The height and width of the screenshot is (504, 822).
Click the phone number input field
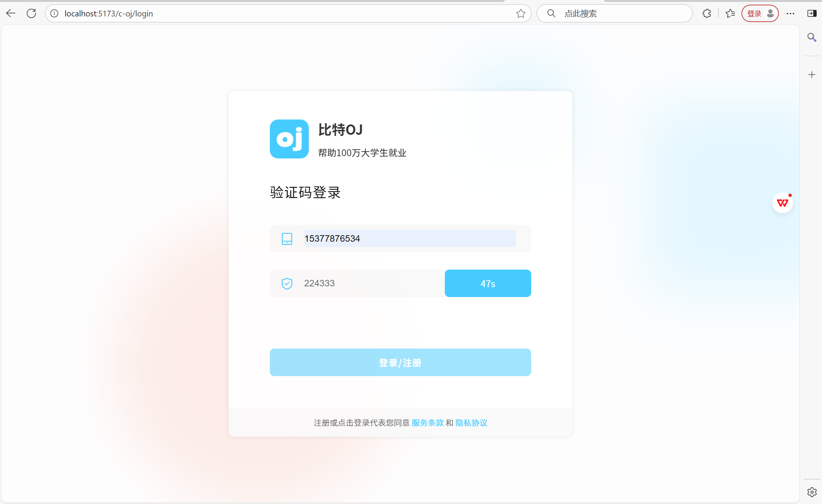(409, 238)
